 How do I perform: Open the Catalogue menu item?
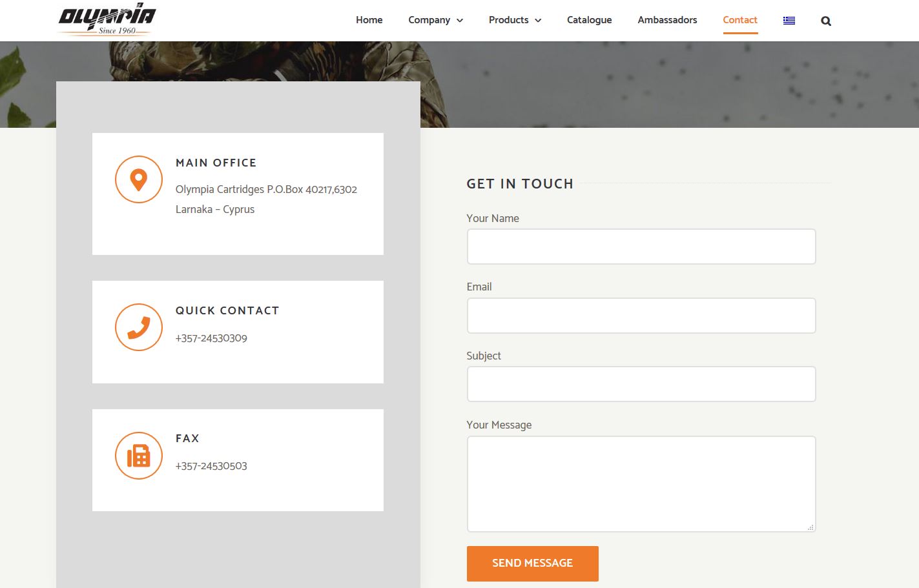tap(589, 20)
